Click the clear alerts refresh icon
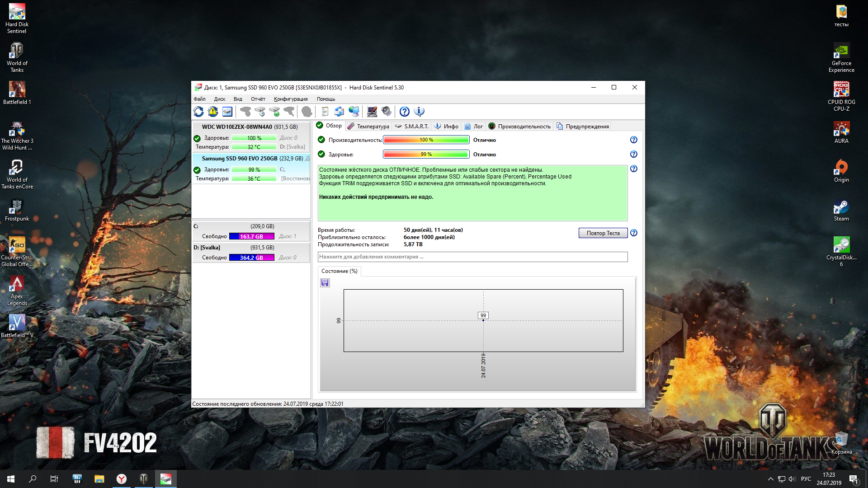This screenshot has width=868, height=488. 213,112
